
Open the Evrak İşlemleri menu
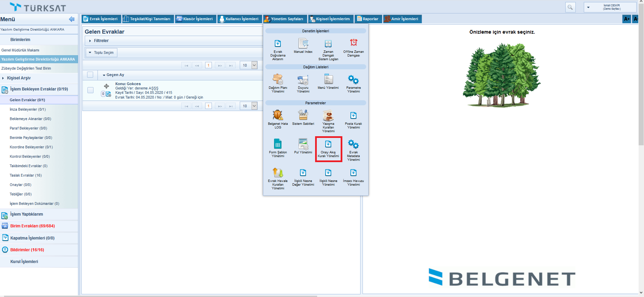point(100,19)
